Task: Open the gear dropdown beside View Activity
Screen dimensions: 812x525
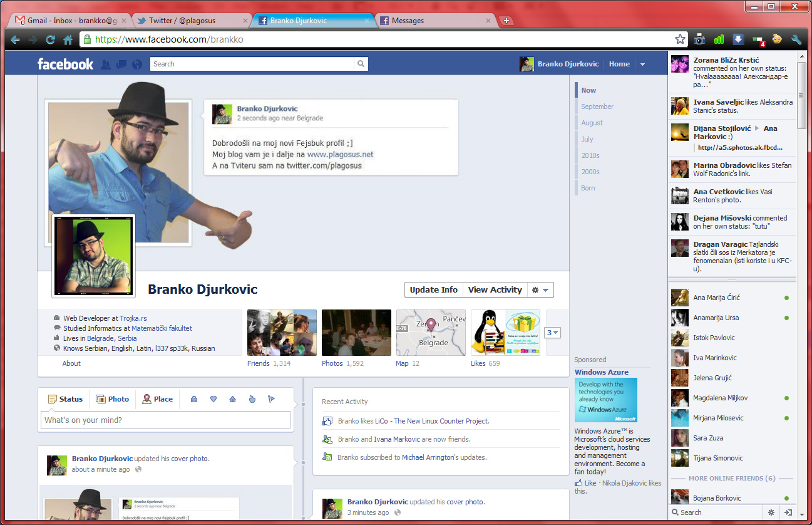Action: [x=540, y=290]
